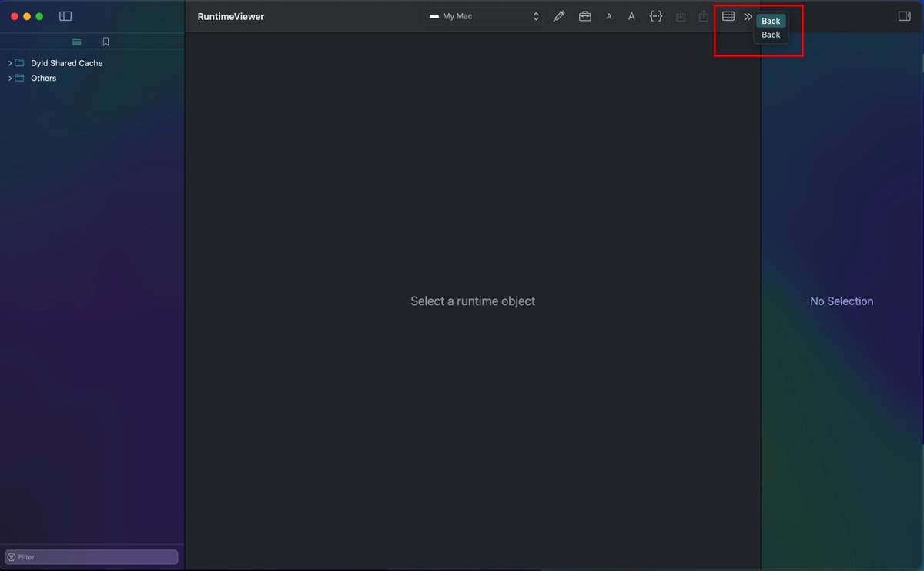The image size is (924, 571).
Task: Click the save download arrow icon
Action: [x=681, y=16]
